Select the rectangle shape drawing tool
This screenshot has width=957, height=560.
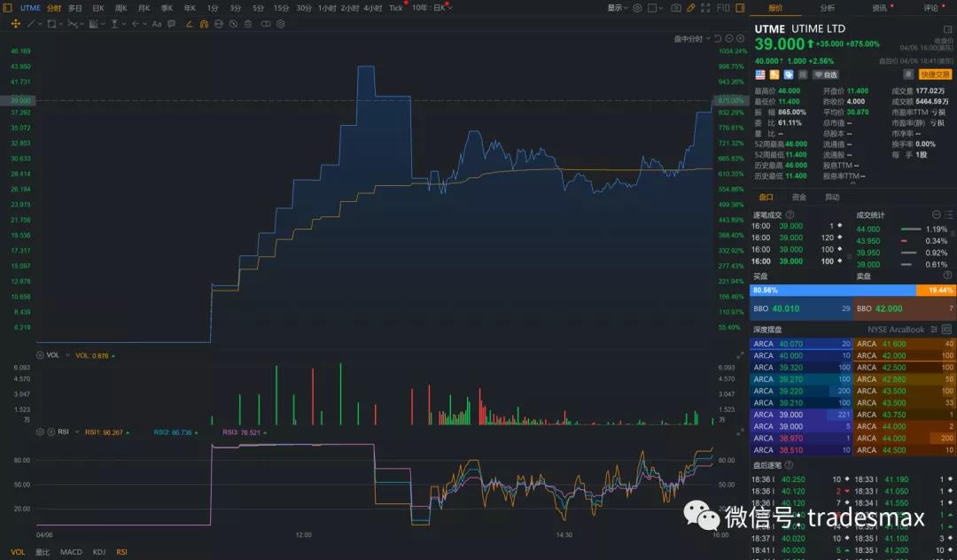(51, 24)
